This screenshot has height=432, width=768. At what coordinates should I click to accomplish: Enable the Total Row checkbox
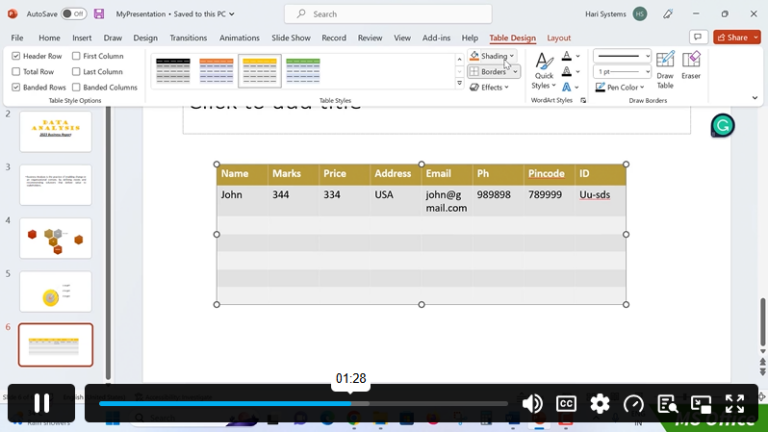coord(16,72)
